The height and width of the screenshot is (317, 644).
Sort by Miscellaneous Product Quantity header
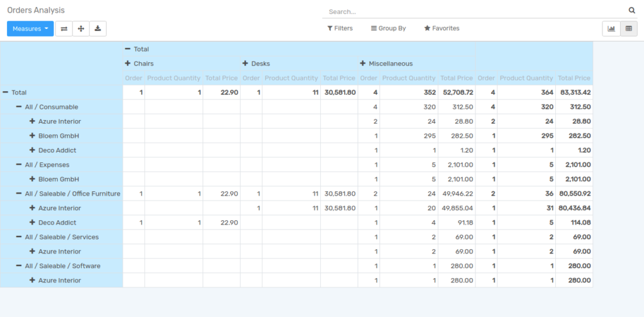(409, 78)
